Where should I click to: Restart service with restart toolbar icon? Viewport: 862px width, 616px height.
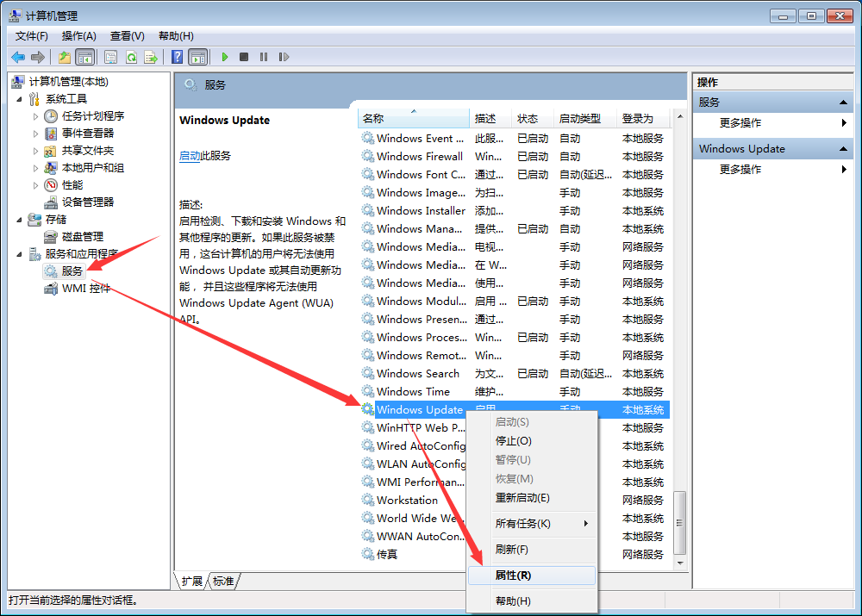coord(284,57)
